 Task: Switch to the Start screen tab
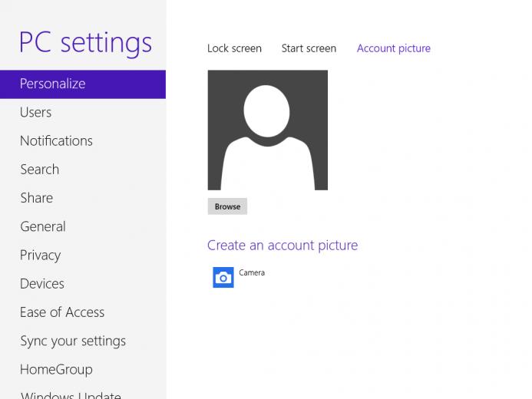coord(309,48)
